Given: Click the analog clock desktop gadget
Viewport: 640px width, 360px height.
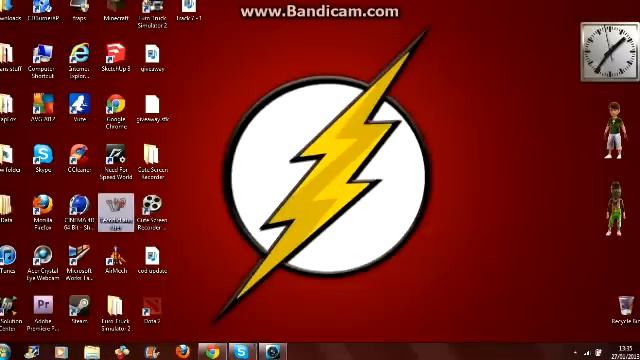Looking at the screenshot, I should tap(610, 51).
